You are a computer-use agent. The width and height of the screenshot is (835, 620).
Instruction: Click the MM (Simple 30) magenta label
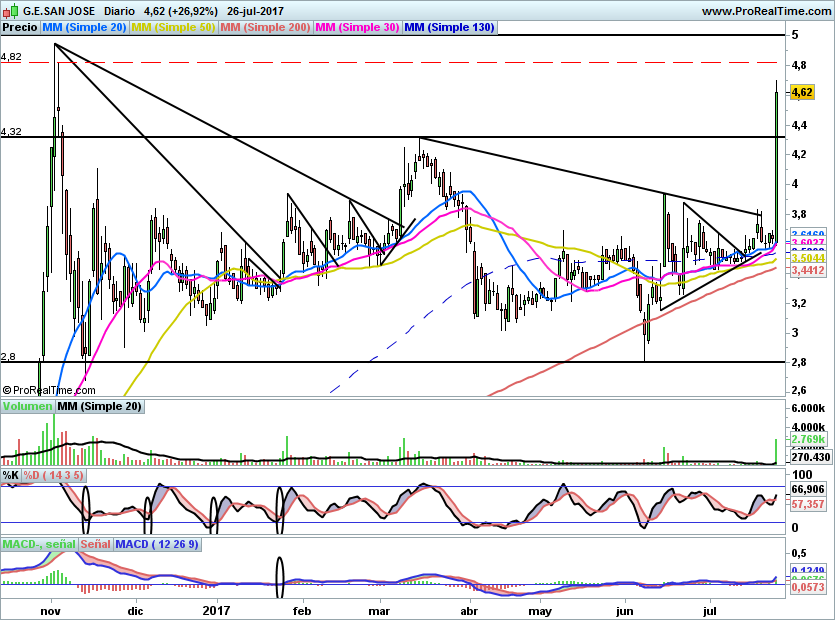point(357,27)
